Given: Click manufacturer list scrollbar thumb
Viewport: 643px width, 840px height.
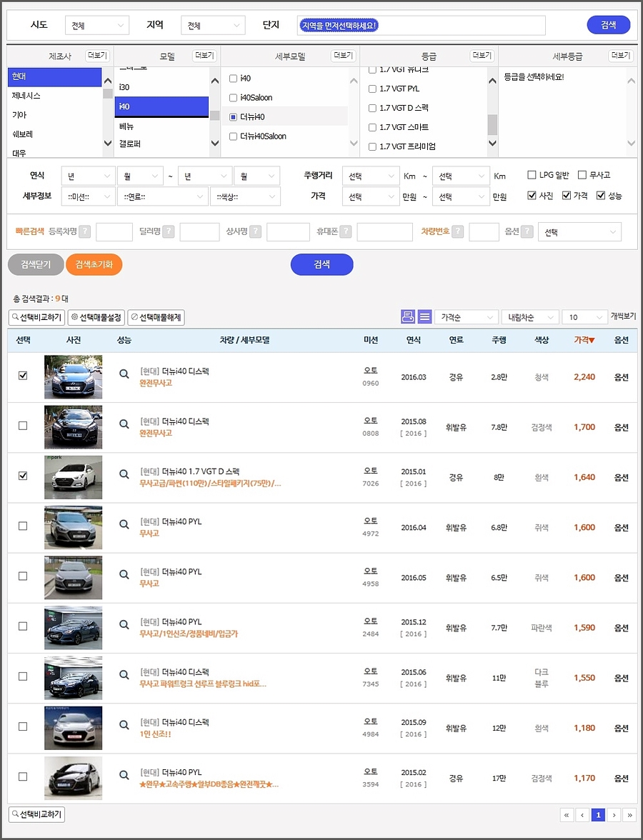Looking at the screenshot, I should pyautogui.click(x=108, y=94).
